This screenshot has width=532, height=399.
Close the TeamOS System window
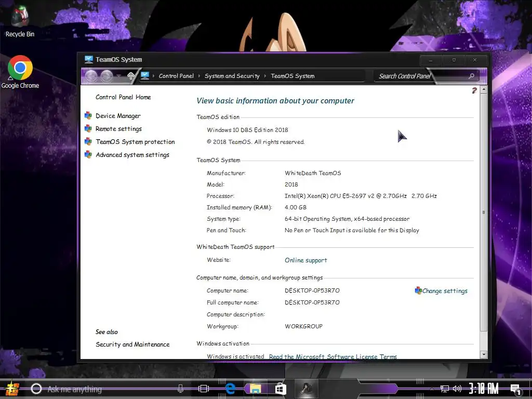475,60
